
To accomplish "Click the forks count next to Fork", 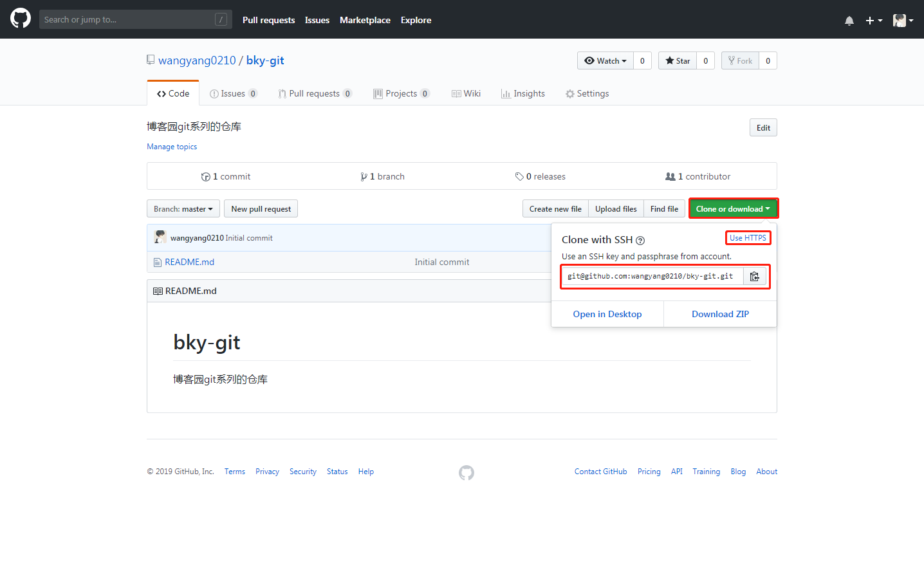I will (x=768, y=60).
